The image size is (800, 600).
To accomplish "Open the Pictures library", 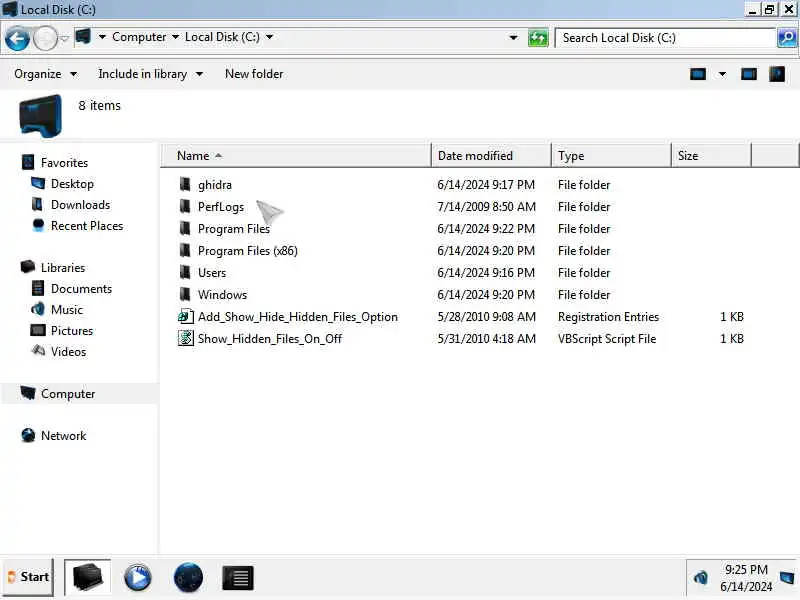I will (71, 331).
